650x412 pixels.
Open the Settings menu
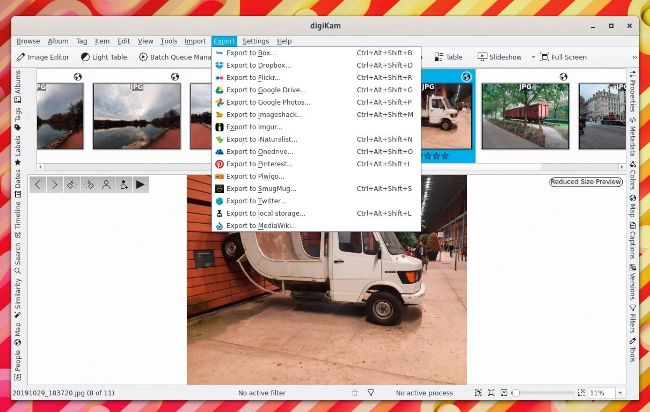tap(254, 41)
